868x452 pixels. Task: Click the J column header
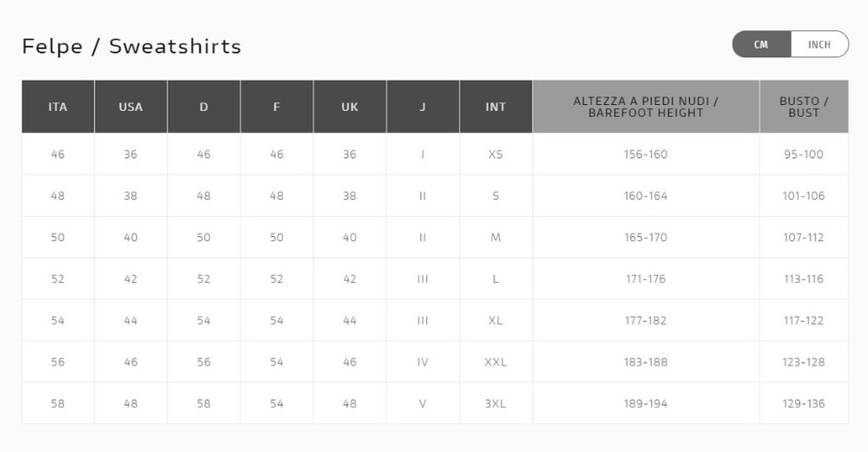pyautogui.click(x=423, y=107)
